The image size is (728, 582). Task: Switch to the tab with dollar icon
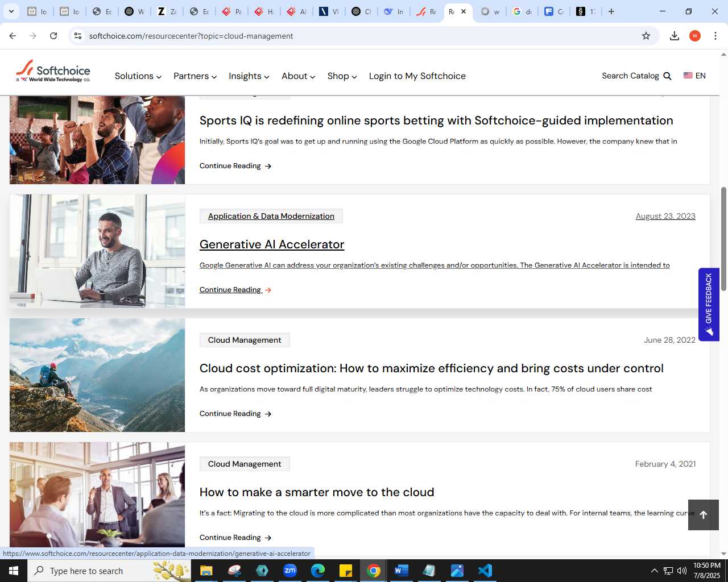pos(586,11)
